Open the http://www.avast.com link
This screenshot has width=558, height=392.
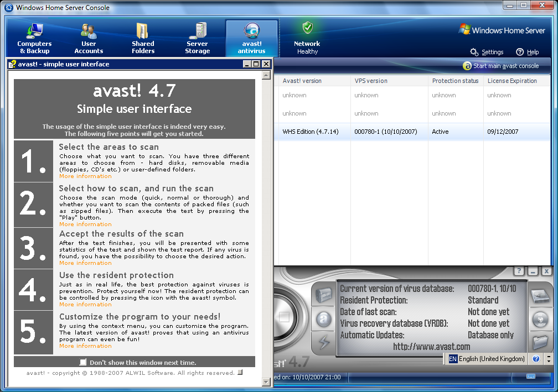pyautogui.click(x=431, y=347)
